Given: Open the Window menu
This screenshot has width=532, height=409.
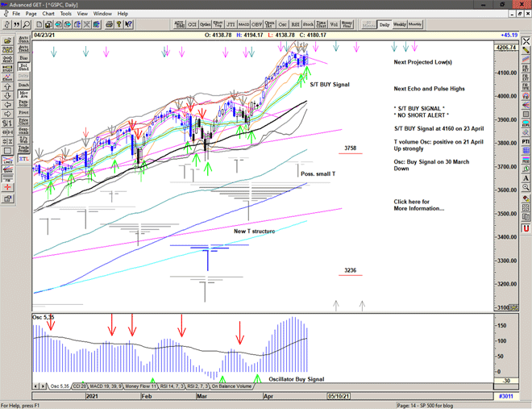Looking at the screenshot, I should (x=102, y=14).
